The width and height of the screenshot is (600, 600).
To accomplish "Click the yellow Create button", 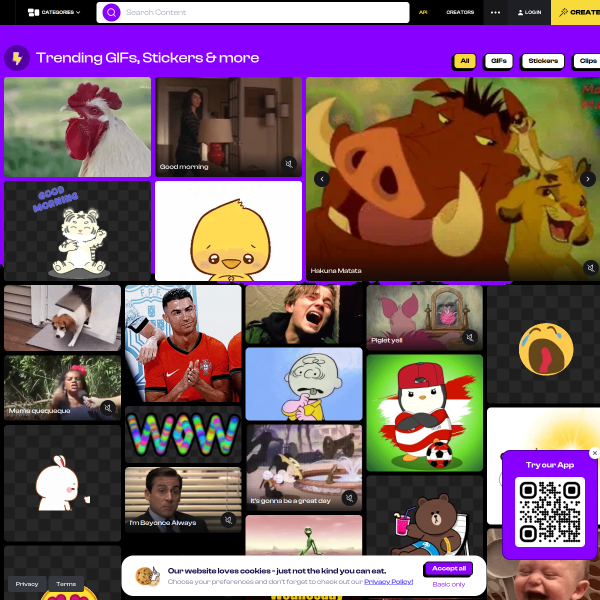I will click(x=576, y=12).
